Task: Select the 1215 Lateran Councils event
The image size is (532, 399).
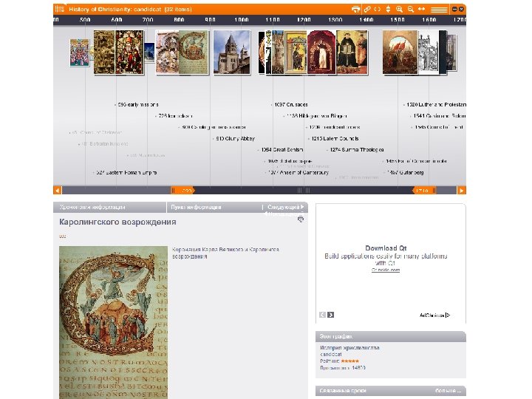Action: pos(335,138)
